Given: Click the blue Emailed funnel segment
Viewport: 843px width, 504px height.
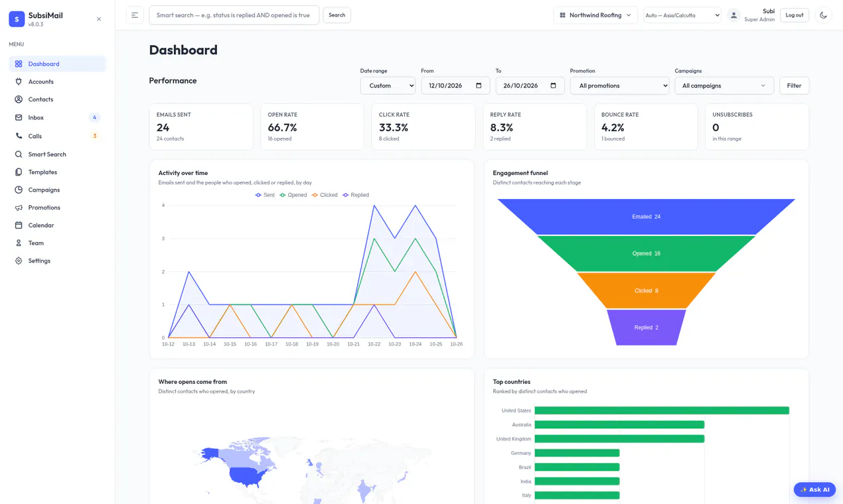Looking at the screenshot, I should click(x=646, y=217).
